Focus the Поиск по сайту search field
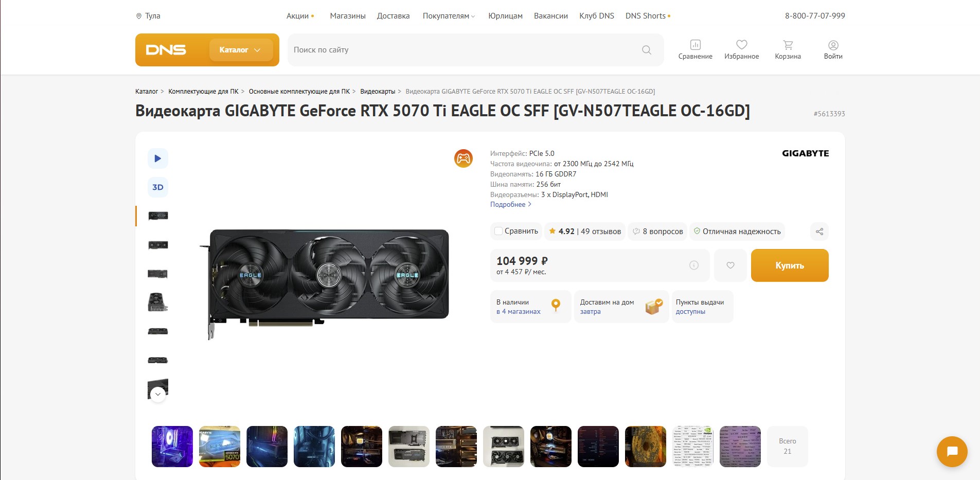 pyautogui.click(x=463, y=50)
